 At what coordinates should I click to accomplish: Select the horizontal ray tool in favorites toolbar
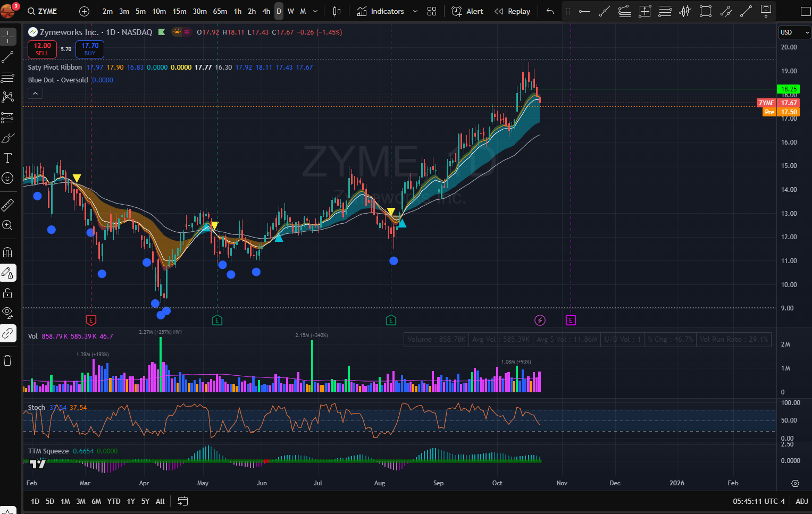click(584, 11)
